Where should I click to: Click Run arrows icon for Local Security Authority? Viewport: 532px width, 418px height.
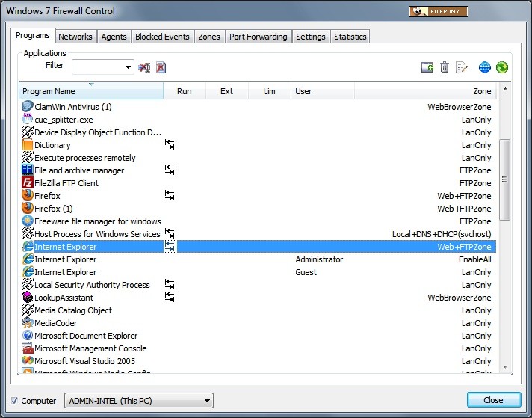[x=170, y=284]
